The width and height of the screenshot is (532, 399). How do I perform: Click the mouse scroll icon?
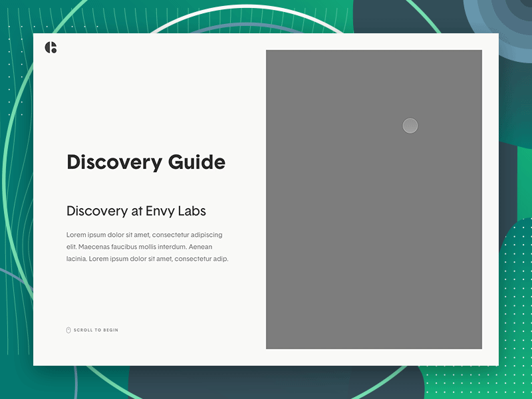pyautogui.click(x=68, y=330)
